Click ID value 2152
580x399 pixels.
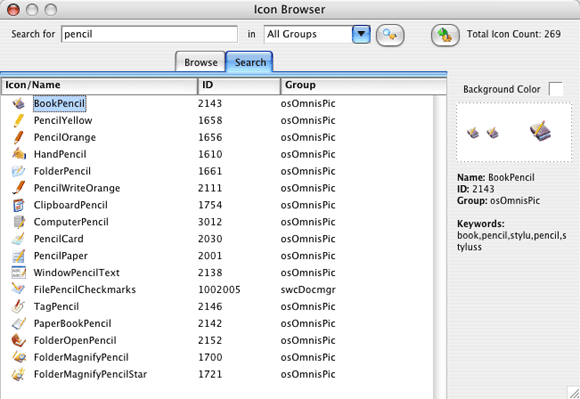coord(210,341)
